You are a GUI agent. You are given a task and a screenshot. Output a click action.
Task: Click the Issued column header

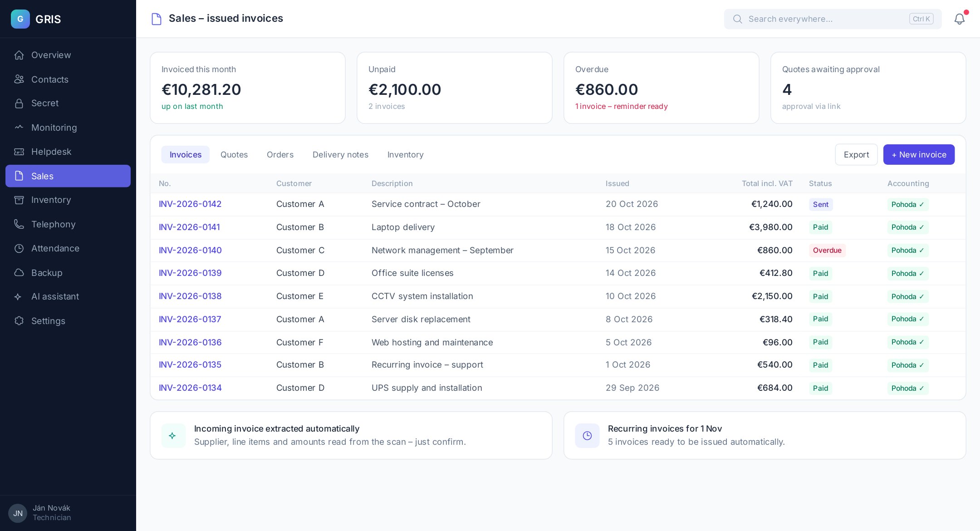[617, 184]
